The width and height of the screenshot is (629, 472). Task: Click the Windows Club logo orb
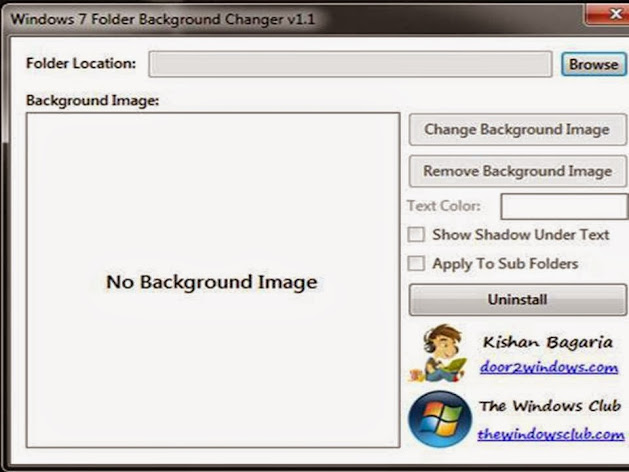440,419
